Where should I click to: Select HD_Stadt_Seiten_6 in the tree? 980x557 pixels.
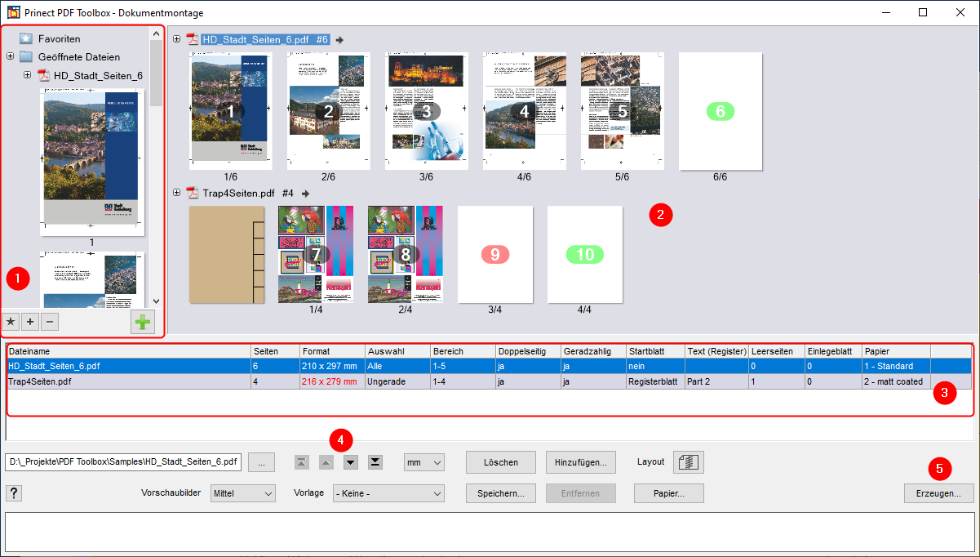click(98, 76)
